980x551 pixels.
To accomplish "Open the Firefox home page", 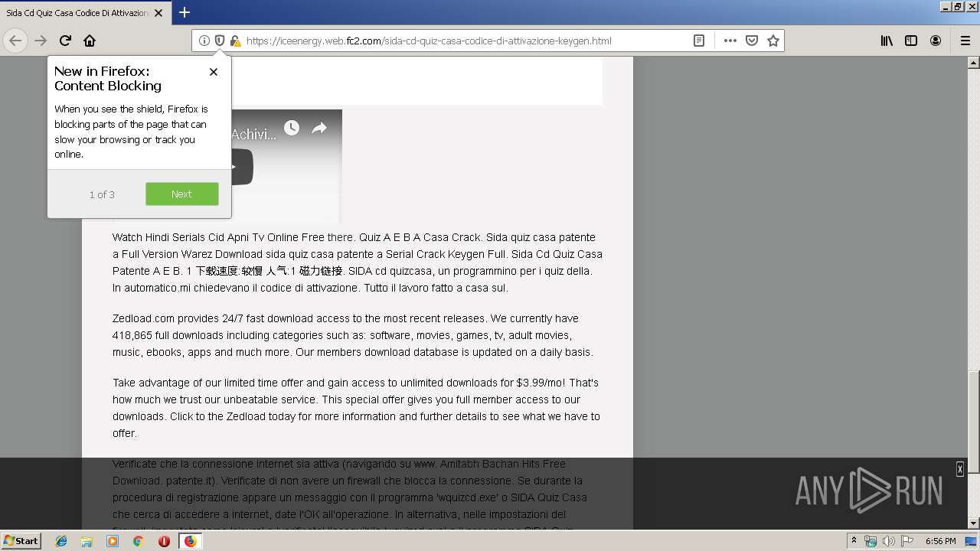I will point(90,41).
